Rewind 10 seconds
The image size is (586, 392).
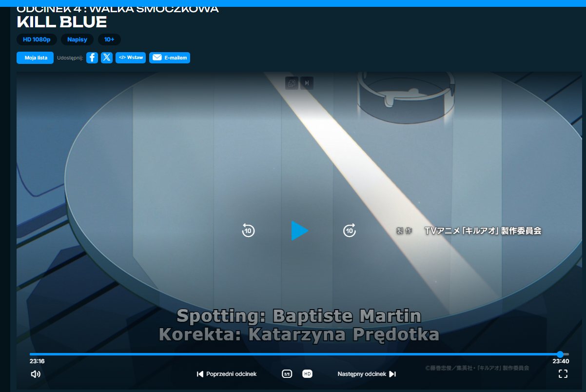[249, 230]
